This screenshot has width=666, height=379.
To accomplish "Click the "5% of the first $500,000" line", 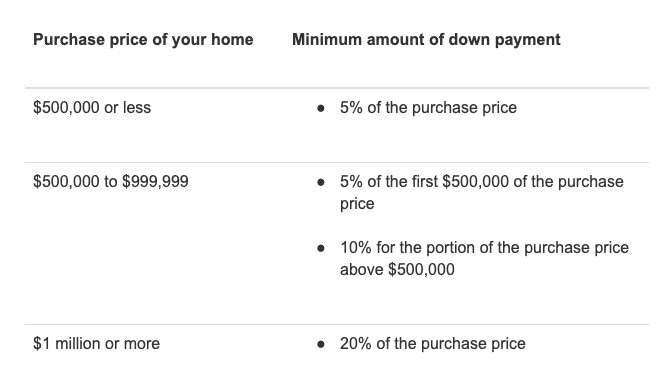I will click(x=482, y=181).
